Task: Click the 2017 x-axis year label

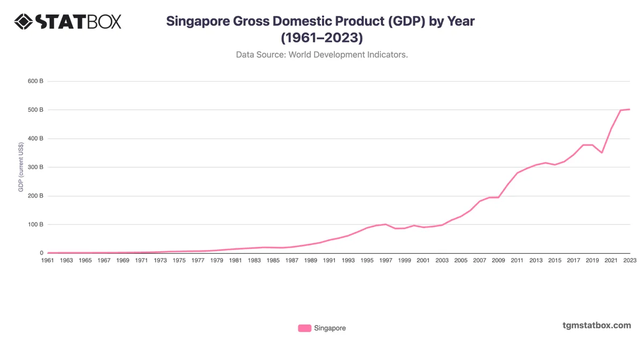Action: (574, 260)
